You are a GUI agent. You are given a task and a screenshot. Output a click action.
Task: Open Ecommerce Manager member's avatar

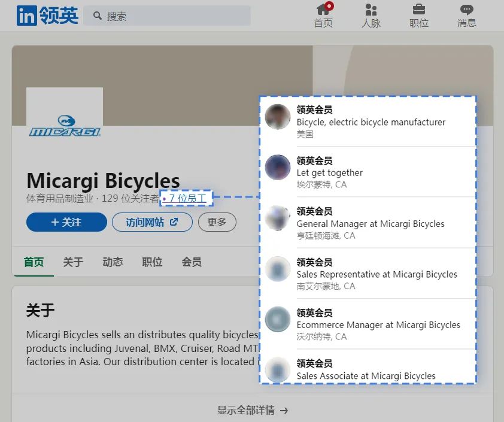pos(278,319)
